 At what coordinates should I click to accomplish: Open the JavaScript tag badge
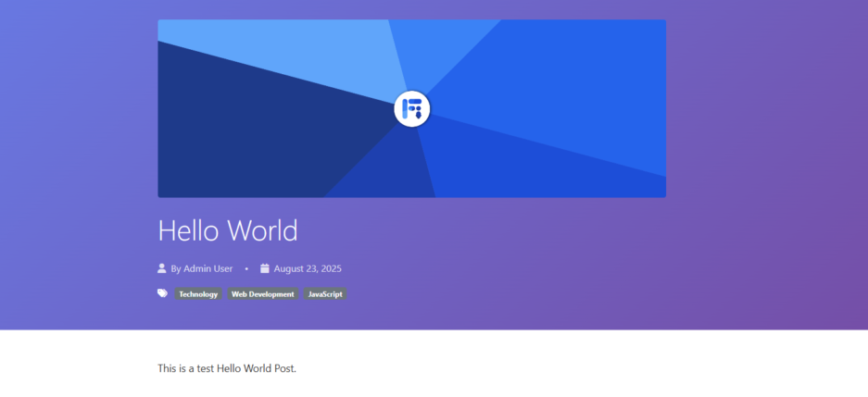(325, 294)
